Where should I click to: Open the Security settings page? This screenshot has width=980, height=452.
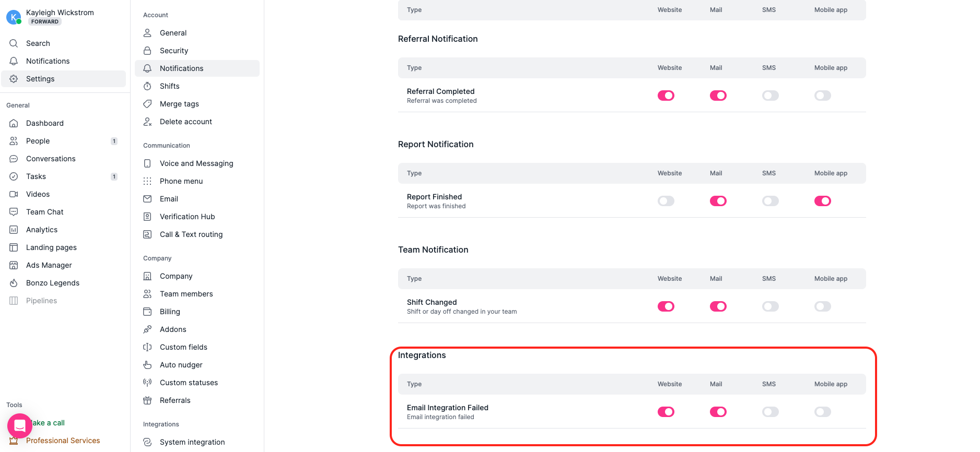pos(174,51)
